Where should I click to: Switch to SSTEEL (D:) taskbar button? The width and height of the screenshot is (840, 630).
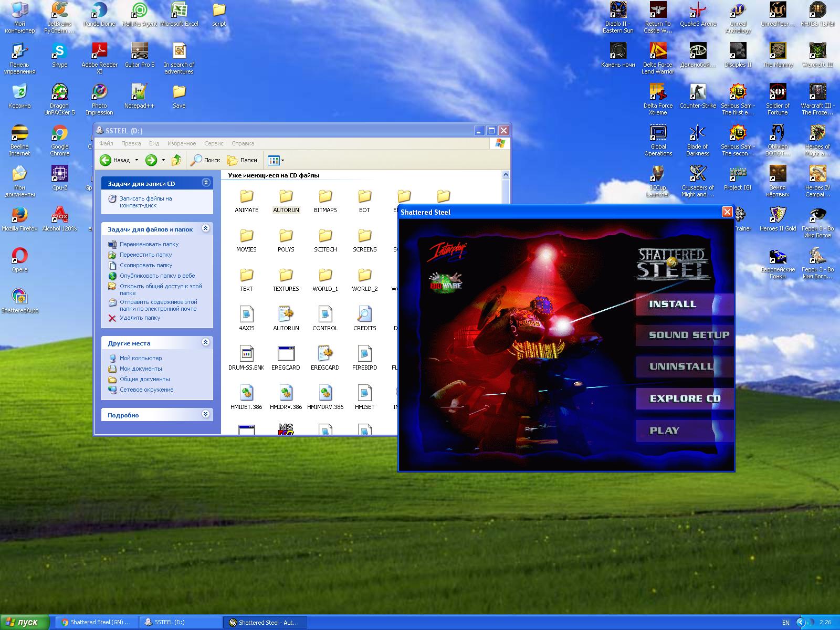click(182, 622)
